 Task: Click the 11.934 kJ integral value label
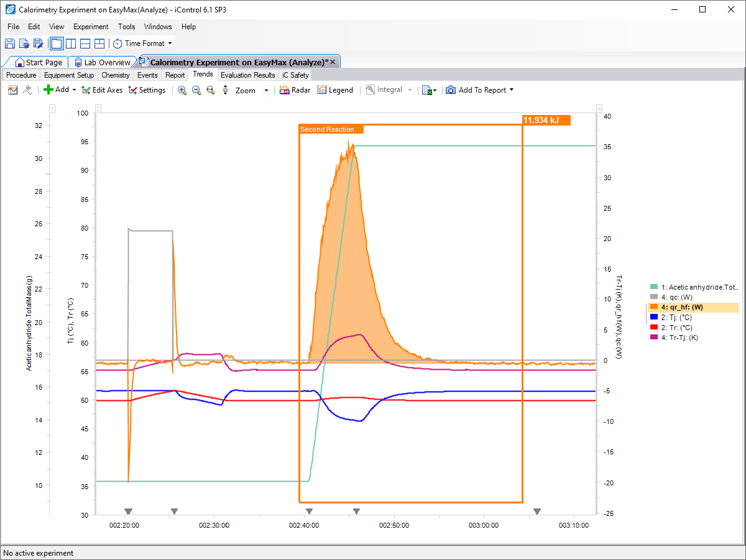pyautogui.click(x=546, y=120)
